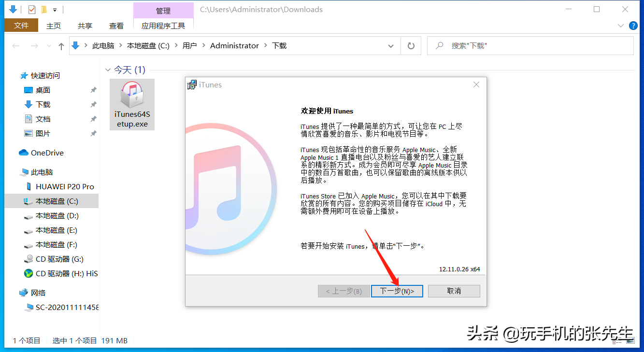Click the iTunes icon in the installer title bar
Image resolution: width=644 pixels, height=352 pixels.
tap(191, 84)
